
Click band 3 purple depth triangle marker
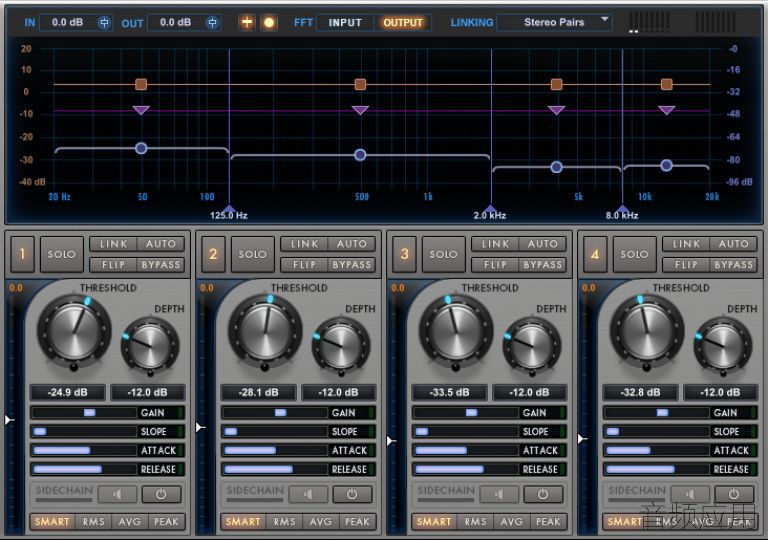(556, 110)
